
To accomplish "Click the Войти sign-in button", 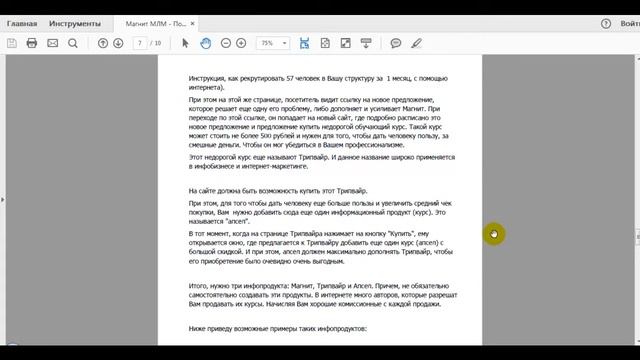I will pyautogui.click(x=630, y=24).
